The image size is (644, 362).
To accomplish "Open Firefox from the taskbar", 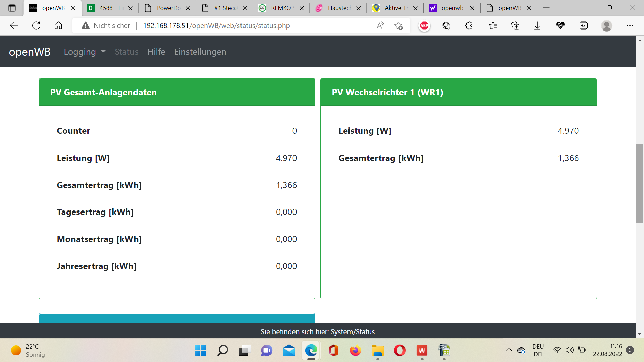I will click(355, 351).
